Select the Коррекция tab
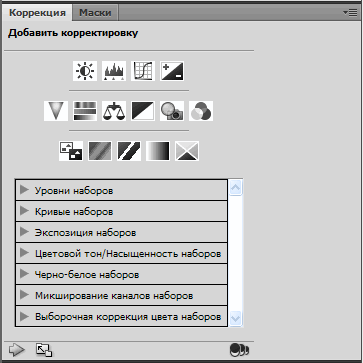 pos(37,13)
